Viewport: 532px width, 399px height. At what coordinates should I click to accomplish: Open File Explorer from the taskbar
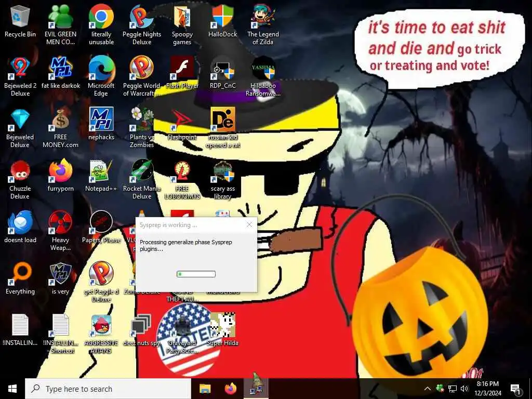tap(205, 389)
